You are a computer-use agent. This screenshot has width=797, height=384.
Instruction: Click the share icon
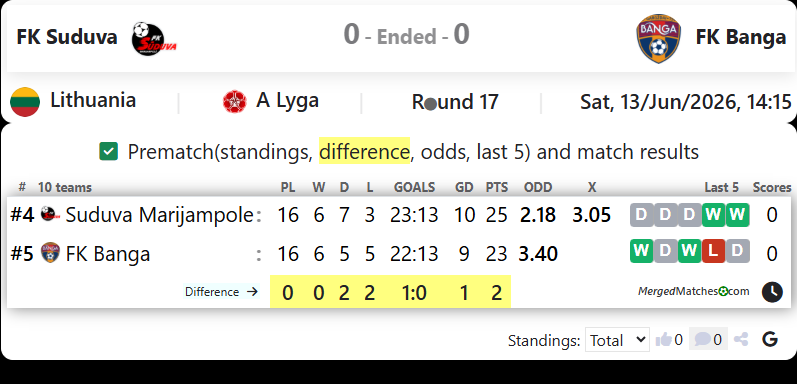point(742,339)
